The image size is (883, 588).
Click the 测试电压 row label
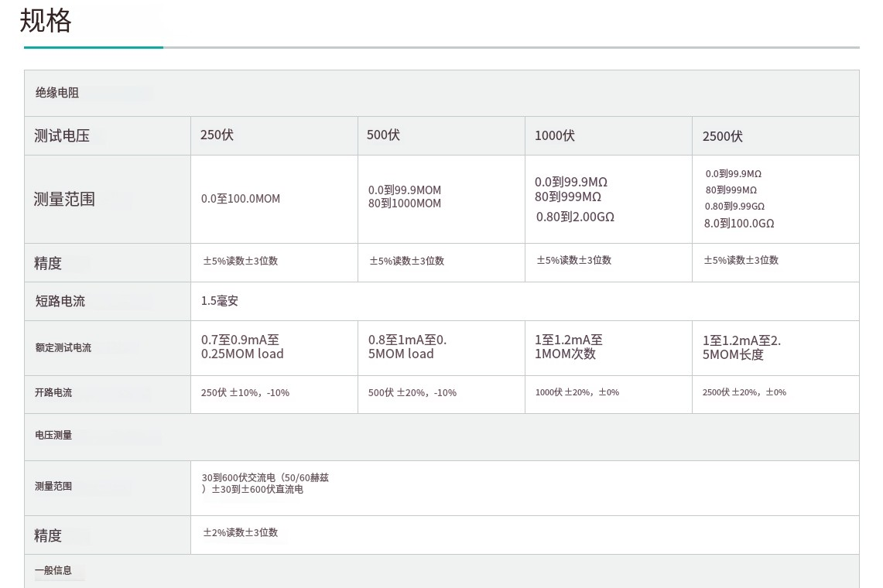tap(62, 136)
